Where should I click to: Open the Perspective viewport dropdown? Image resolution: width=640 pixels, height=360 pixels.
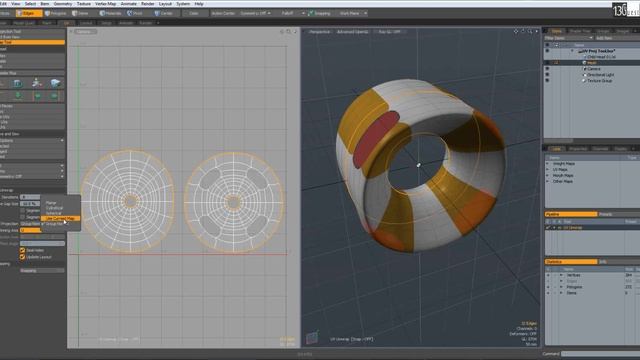tap(319, 32)
